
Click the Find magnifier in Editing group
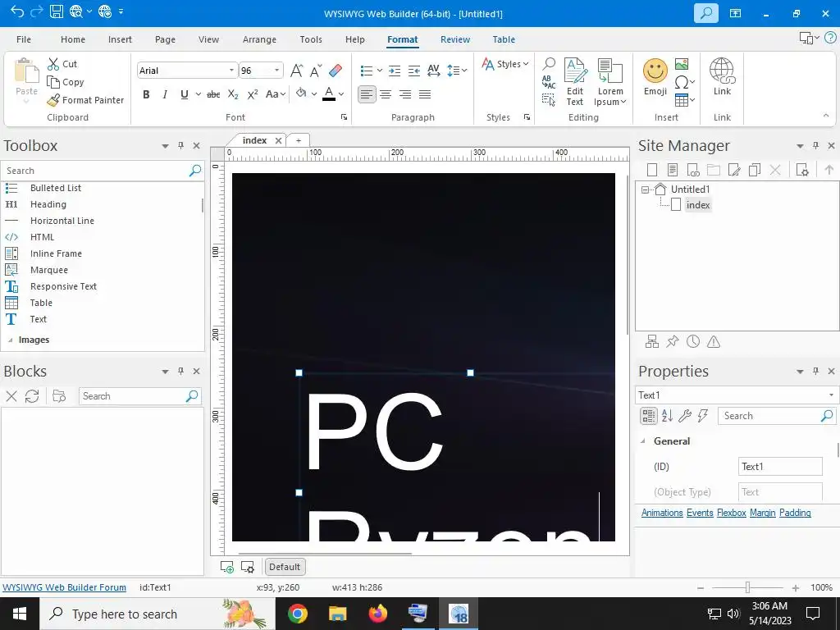tap(549, 64)
